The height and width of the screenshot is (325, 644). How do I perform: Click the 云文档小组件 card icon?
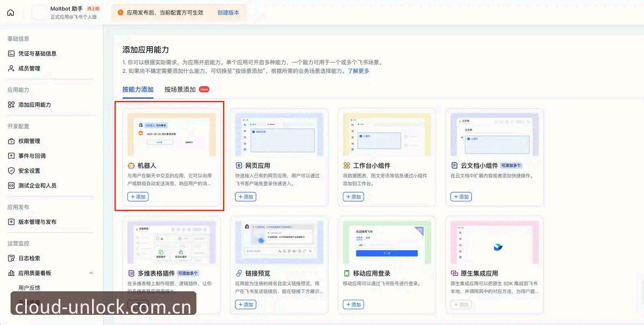click(454, 166)
